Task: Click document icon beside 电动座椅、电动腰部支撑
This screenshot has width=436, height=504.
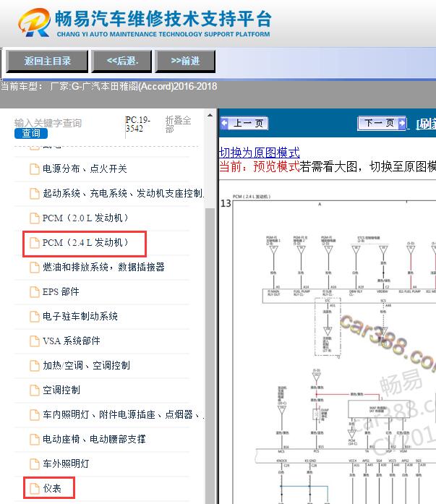Action: click(x=35, y=440)
